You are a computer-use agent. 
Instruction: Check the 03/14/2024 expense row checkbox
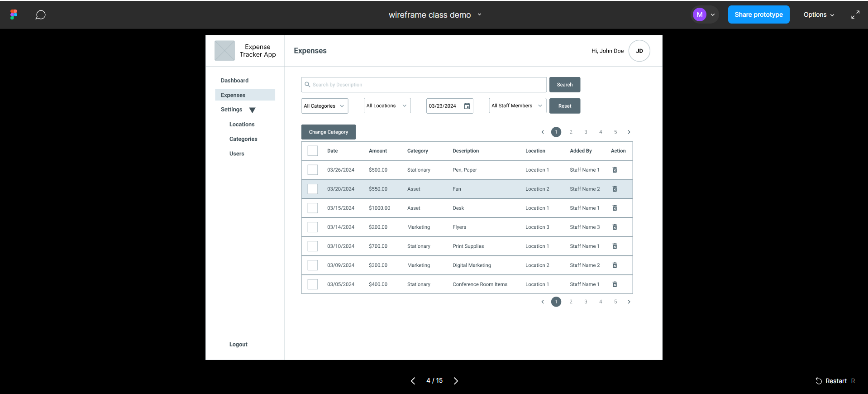313,227
